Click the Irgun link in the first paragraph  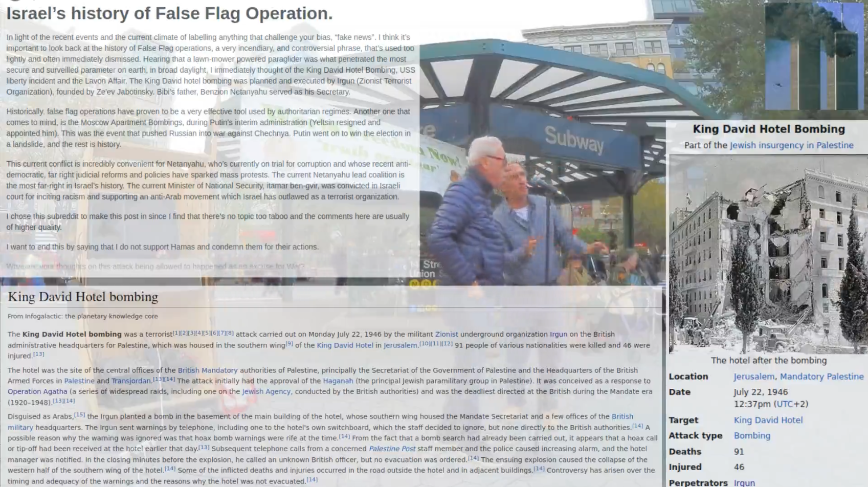[558, 335]
